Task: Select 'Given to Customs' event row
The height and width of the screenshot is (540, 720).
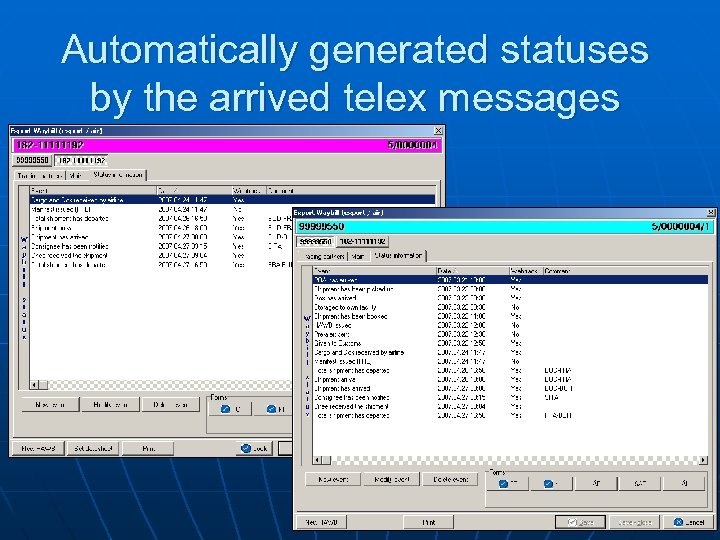Action: [510, 343]
